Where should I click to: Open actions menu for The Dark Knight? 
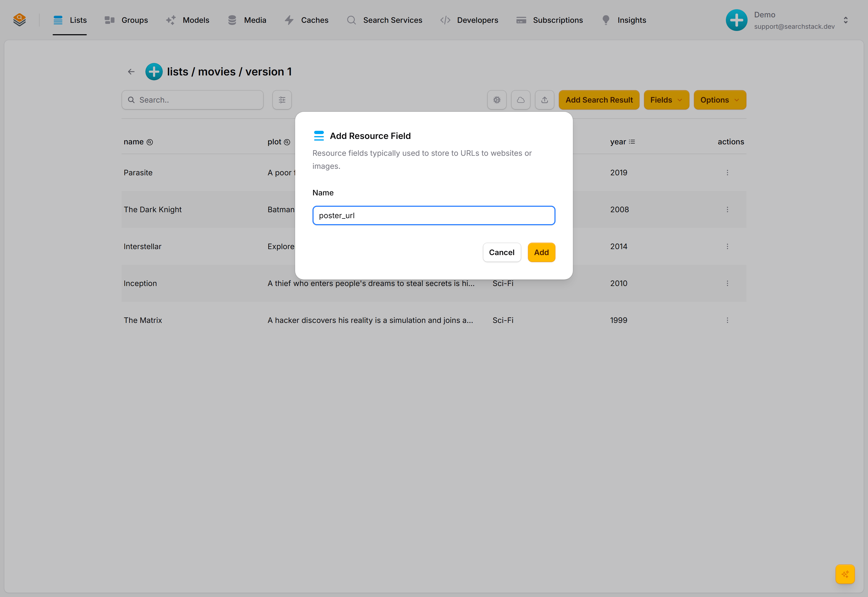(727, 209)
